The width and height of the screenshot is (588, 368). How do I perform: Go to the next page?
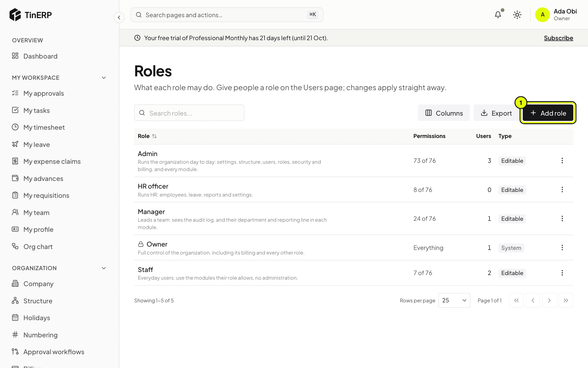549,301
